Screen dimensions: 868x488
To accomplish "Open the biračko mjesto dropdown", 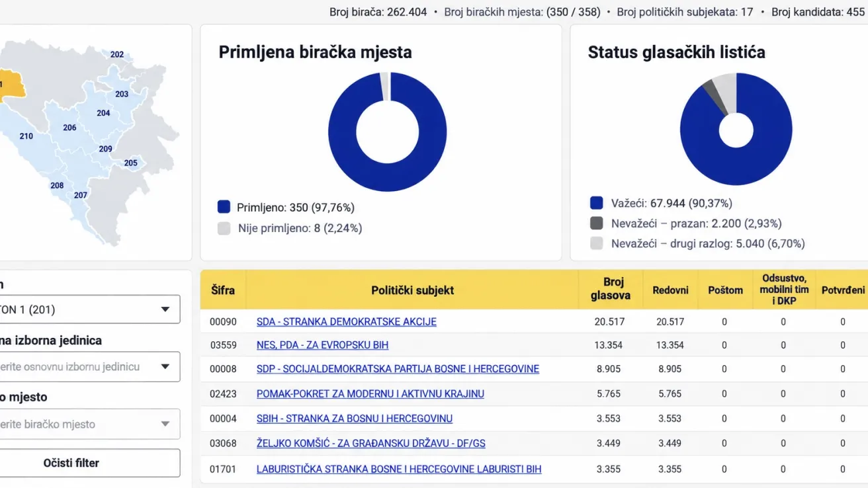I will coord(90,424).
